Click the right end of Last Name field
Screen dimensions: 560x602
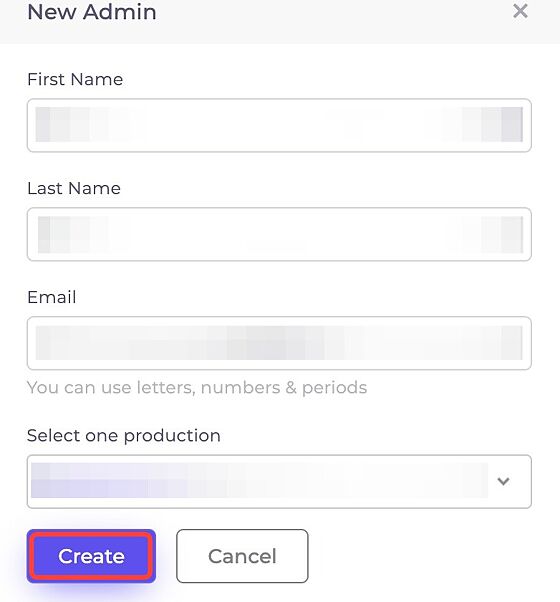(510, 234)
